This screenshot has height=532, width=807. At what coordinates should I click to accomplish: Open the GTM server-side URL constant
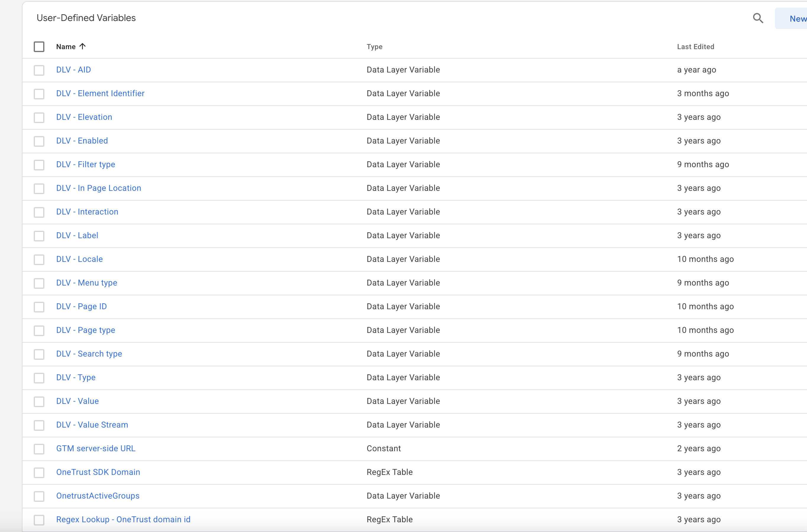coord(96,449)
